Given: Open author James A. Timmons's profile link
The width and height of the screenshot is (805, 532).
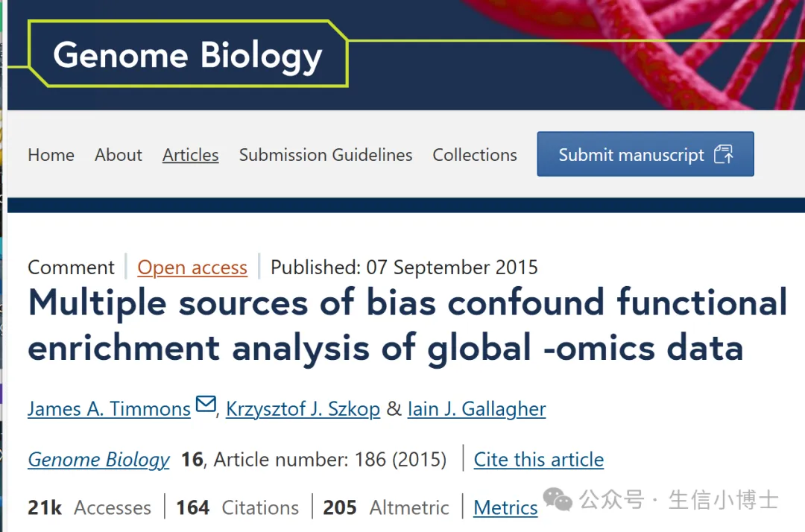Looking at the screenshot, I should (109, 409).
